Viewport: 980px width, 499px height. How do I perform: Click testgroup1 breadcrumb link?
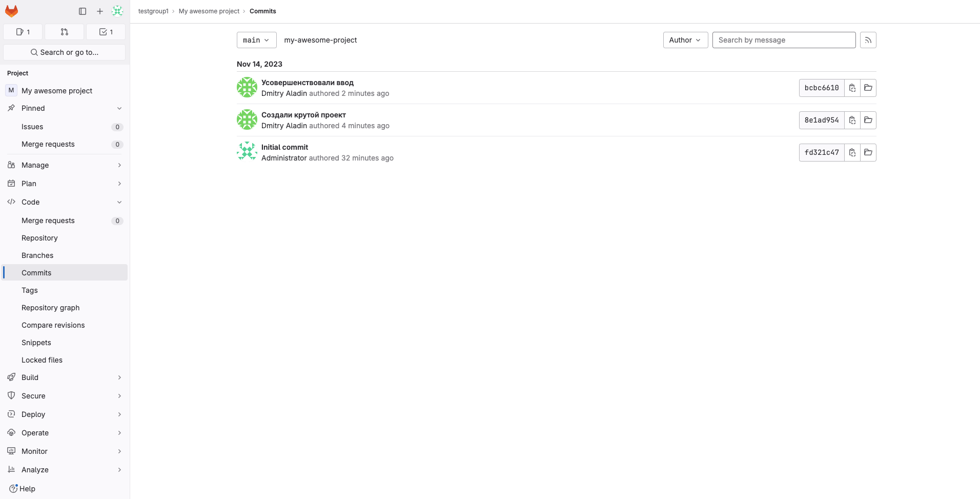pos(153,11)
